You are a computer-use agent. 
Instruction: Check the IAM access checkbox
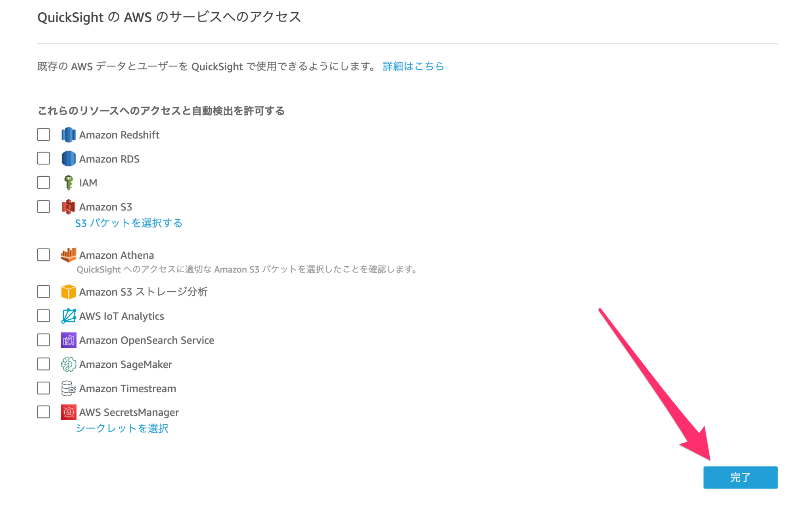point(43,183)
